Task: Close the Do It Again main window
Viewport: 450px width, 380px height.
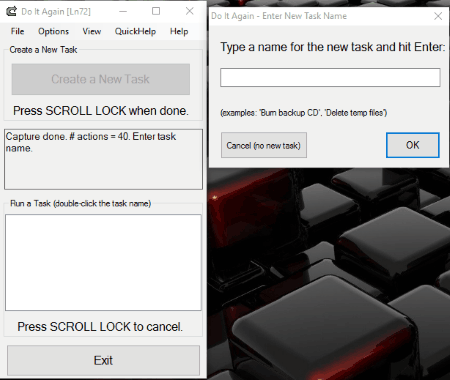Action: [x=190, y=11]
